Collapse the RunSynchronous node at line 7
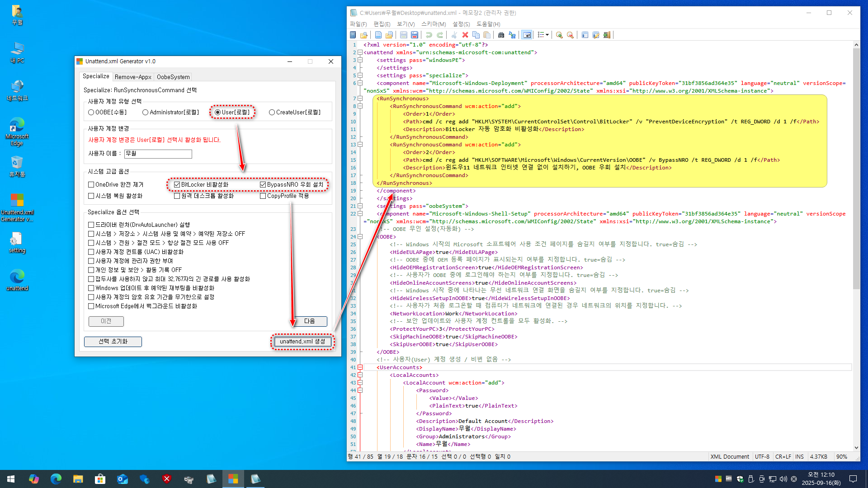This screenshot has height=488, width=868. 360,99
